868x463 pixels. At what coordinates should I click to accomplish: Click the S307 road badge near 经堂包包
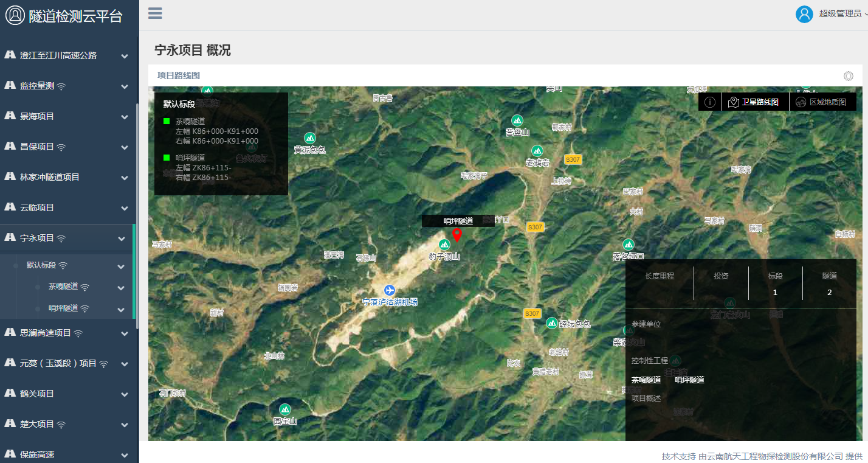pyautogui.click(x=532, y=313)
